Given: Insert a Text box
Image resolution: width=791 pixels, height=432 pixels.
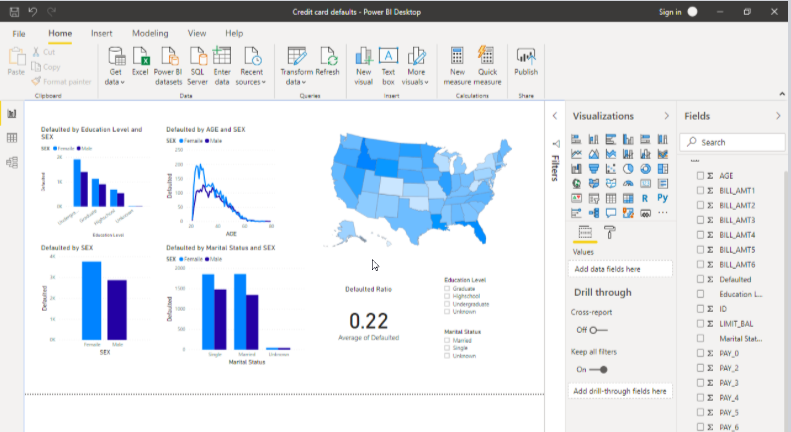Looking at the screenshot, I should pos(388,67).
